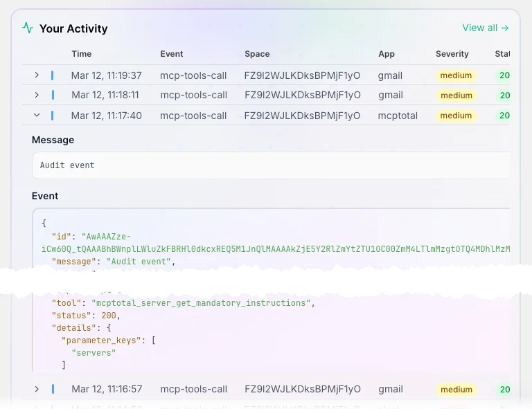Collapse the Mar 12, 11:17:40 activity row
Screen dimensions: 532x409
(x=37, y=115)
